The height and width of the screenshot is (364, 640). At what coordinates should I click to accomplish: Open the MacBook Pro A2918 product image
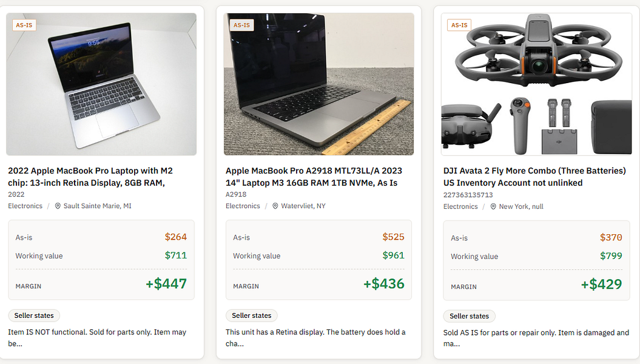click(318, 84)
